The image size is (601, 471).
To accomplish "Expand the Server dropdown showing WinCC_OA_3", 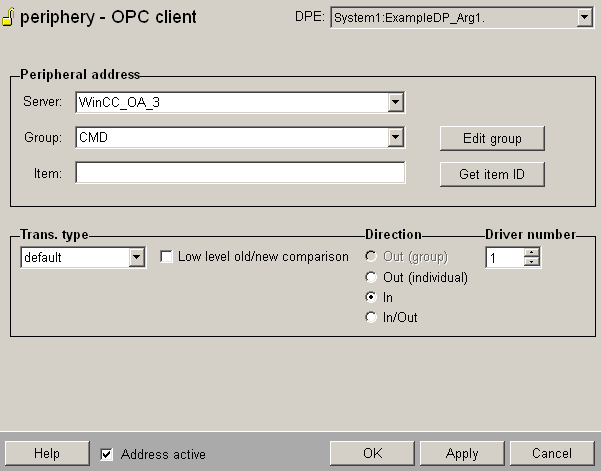I will click(396, 102).
